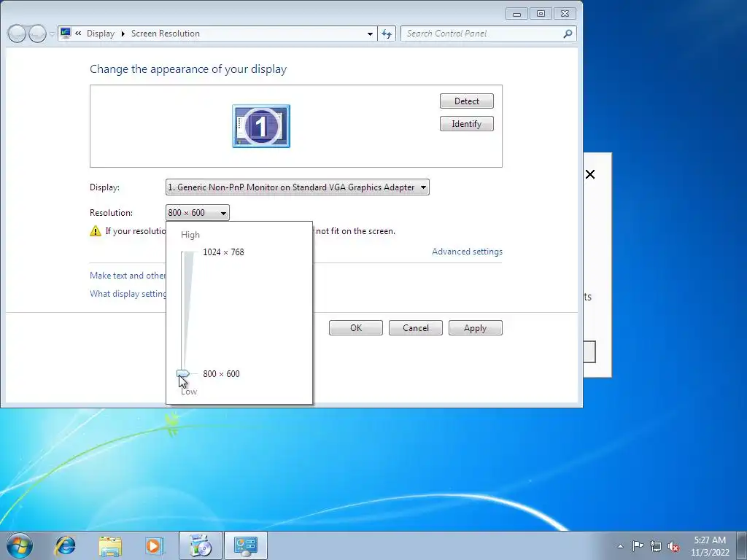This screenshot has height=560, width=747.
Task: Click the Action Center flag icon
Action: coord(638,545)
